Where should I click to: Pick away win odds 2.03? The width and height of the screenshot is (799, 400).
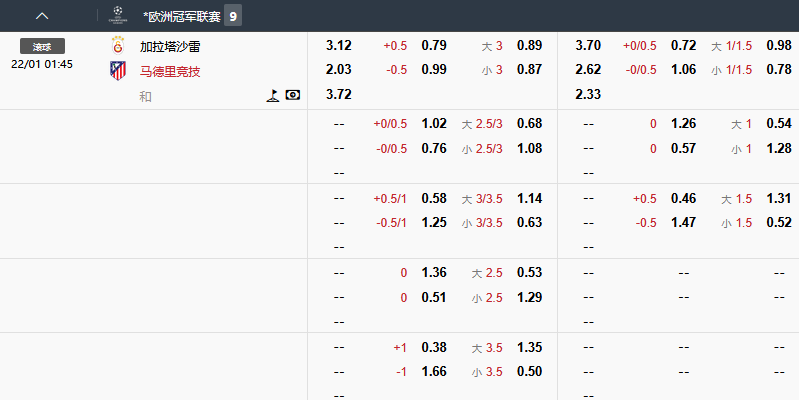pyautogui.click(x=339, y=69)
